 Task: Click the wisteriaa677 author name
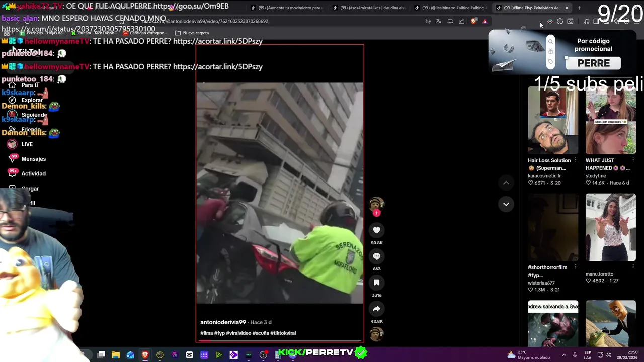click(x=541, y=283)
